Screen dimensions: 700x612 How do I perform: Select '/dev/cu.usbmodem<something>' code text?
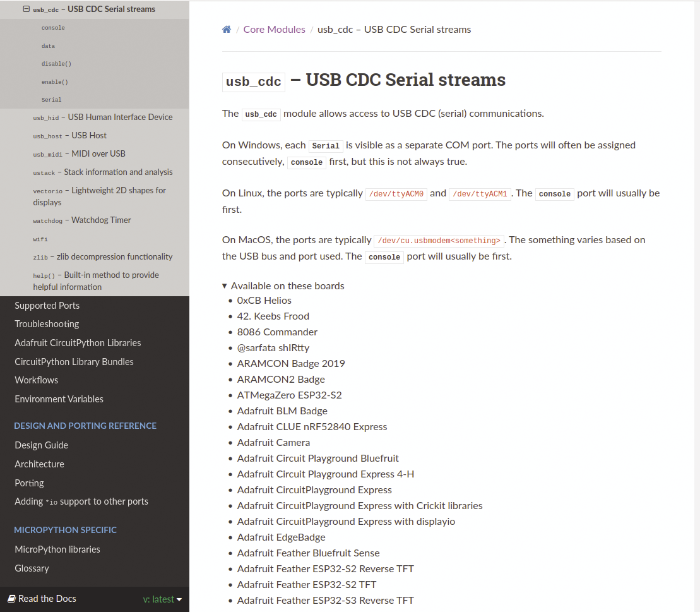pyautogui.click(x=439, y=241)
